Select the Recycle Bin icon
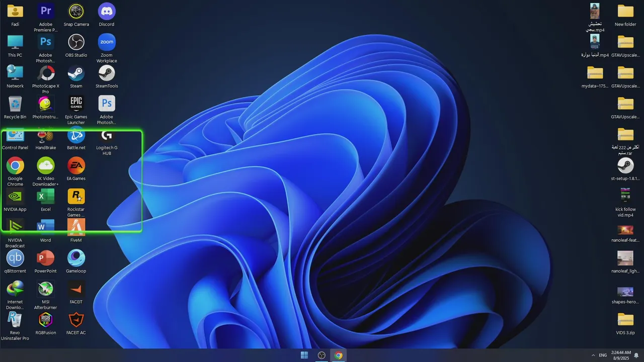 tap(15, 104)
